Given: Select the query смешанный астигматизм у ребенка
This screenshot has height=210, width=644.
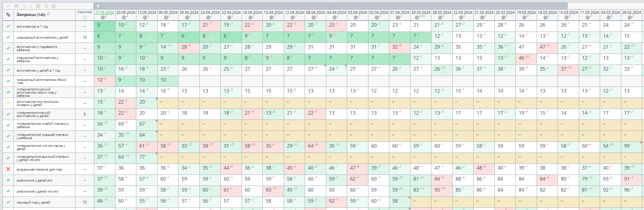Looking at the screenshot, I should click(x=38, y=59).
